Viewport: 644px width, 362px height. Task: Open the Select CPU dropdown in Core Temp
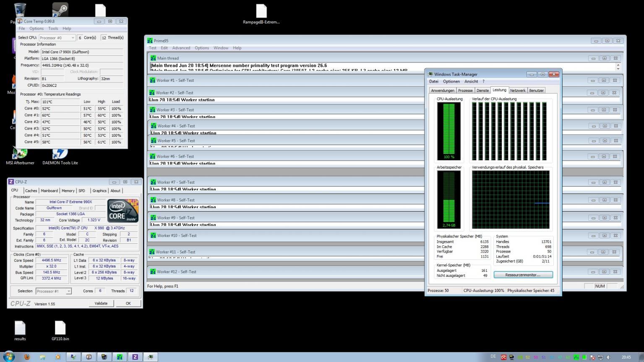(57, 38)
